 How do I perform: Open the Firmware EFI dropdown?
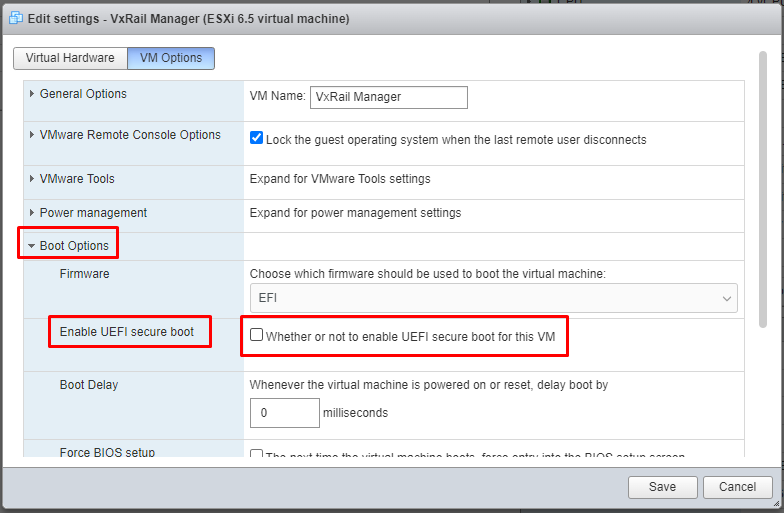pyautogui.click(x=493, y=298)
